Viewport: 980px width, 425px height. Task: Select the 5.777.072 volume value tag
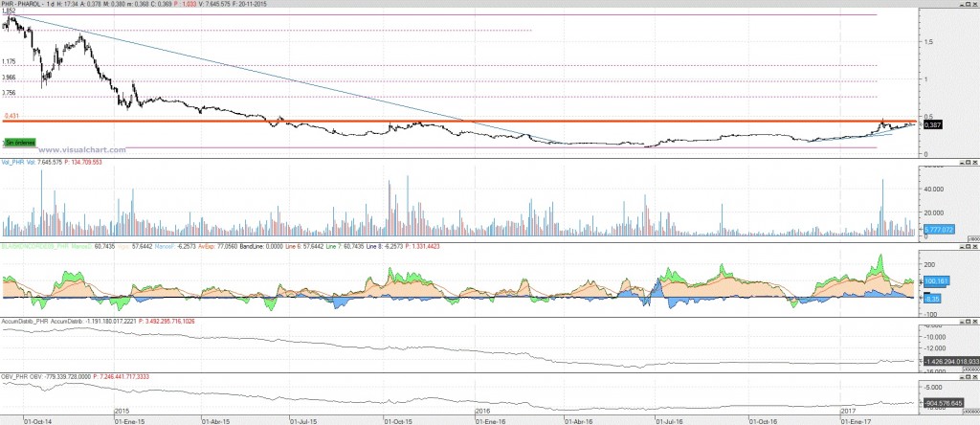[938, 230]
